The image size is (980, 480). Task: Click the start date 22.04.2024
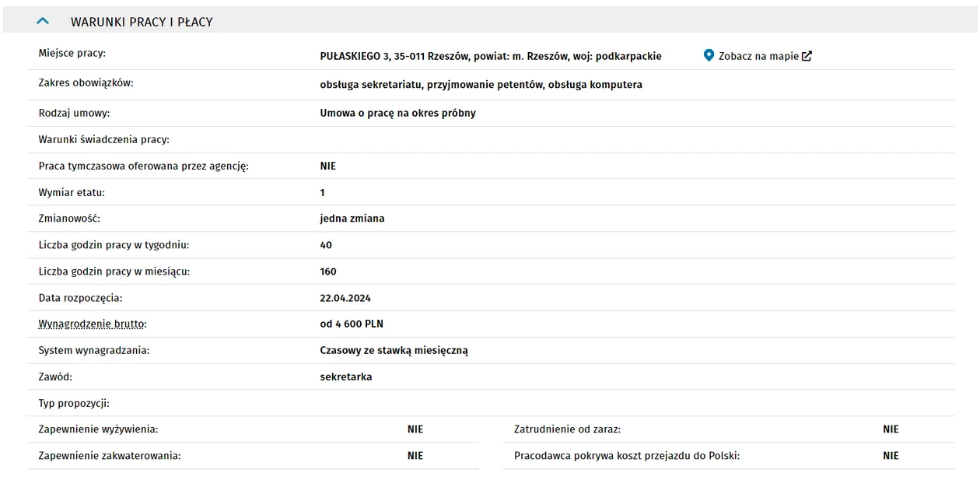pos(345,297)
